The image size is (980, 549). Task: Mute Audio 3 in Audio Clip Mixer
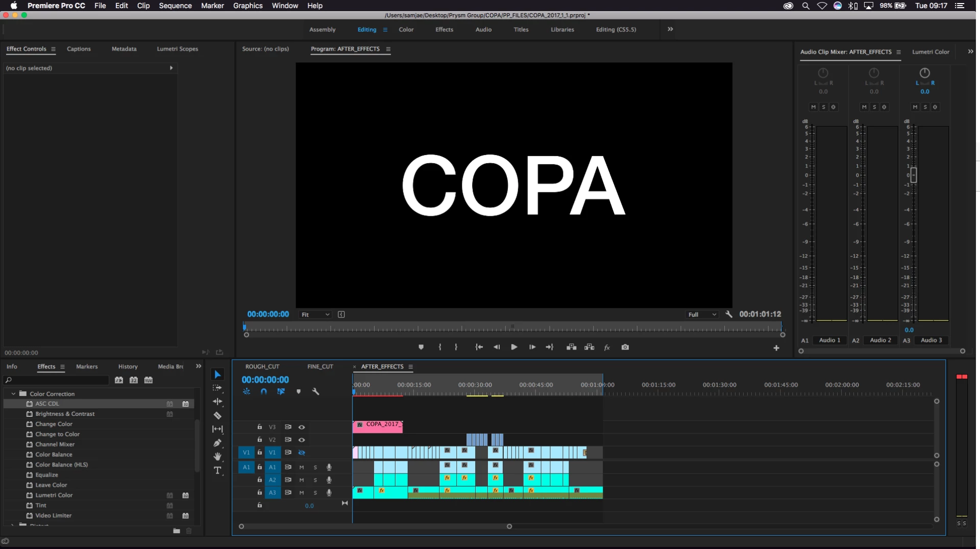coord(915,107)
